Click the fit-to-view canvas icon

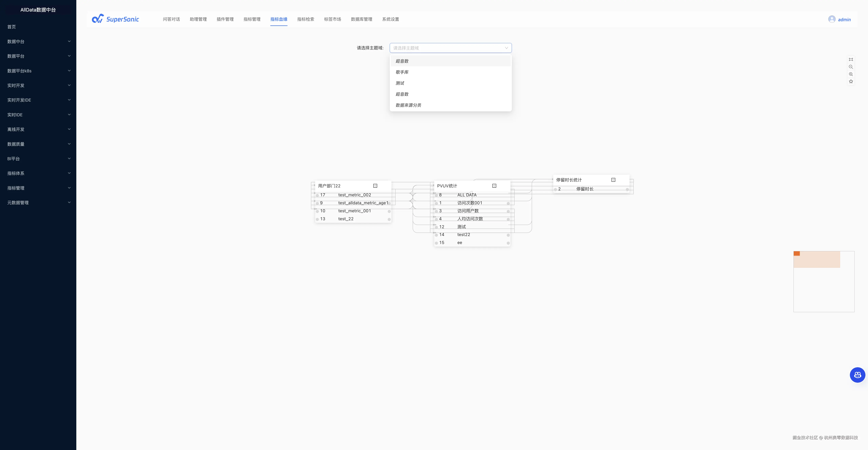pos(851,59)
